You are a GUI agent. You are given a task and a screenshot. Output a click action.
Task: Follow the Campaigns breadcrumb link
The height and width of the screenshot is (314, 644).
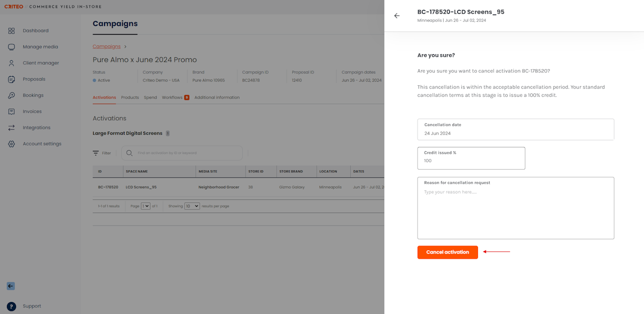(x=107, y=47)
